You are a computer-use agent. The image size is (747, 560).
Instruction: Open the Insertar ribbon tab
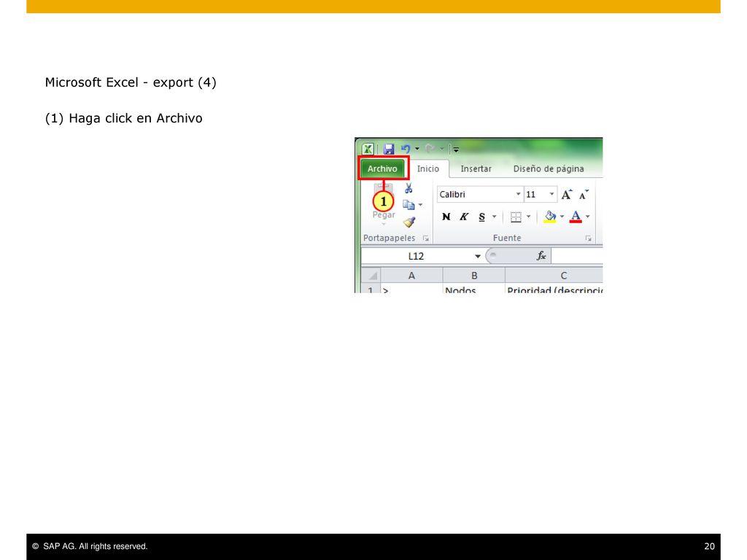476,168
